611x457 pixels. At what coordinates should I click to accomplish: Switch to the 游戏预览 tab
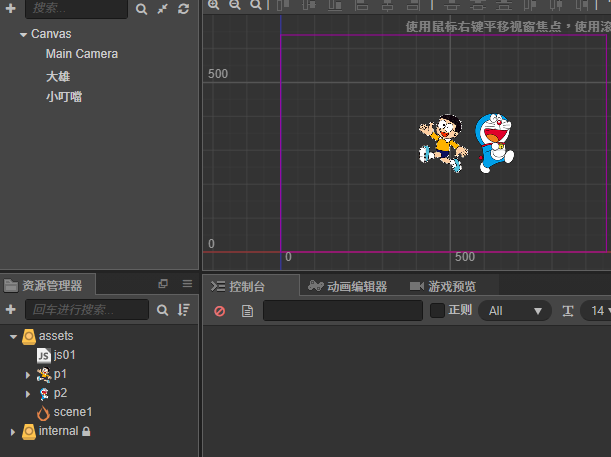(443, 286)
